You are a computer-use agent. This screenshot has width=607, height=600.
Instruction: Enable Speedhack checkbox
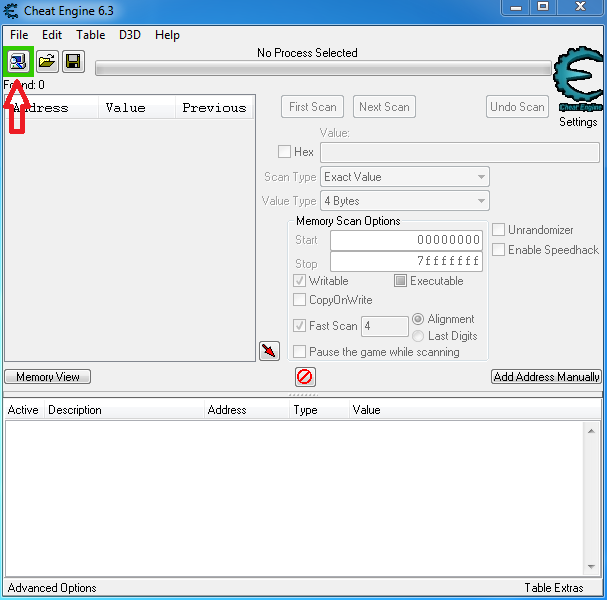pyautogui.click(x=498, y=250)
